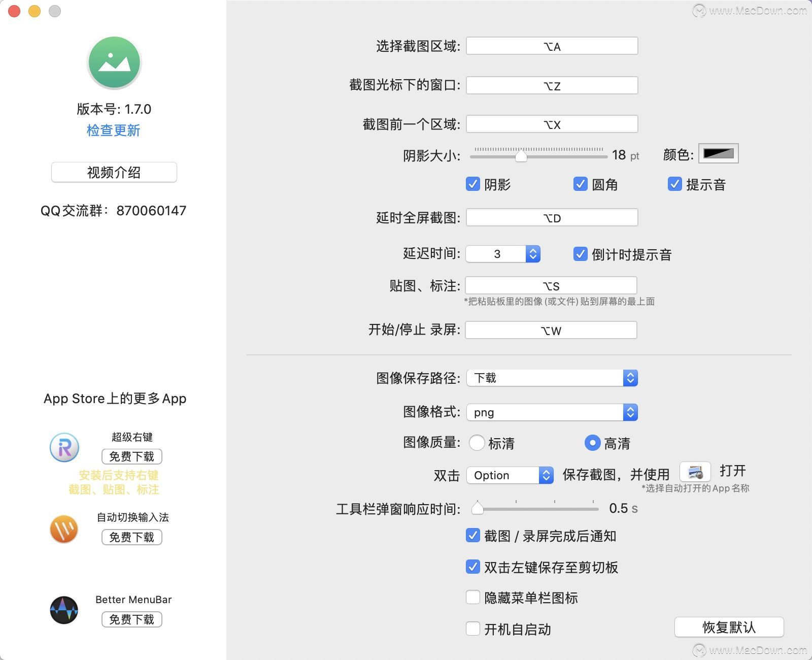Click the 检查更新 link

tap(113, 130)
